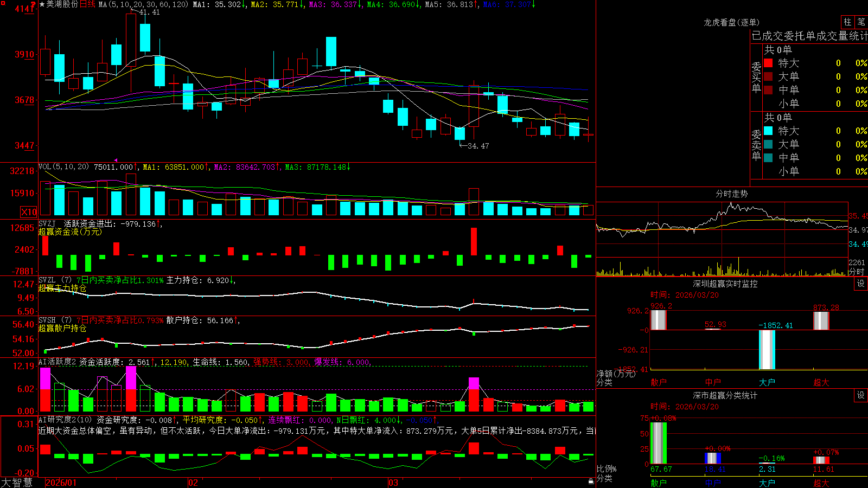Click the 超大 873.28 bar in real-time monitor
Screen dimensions: 868x488
pyautogui.click(x=821, y=320)
